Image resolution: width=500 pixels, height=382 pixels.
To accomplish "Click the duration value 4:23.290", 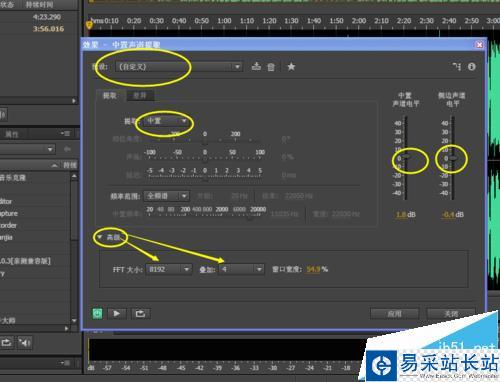I will tap(47, 17).
